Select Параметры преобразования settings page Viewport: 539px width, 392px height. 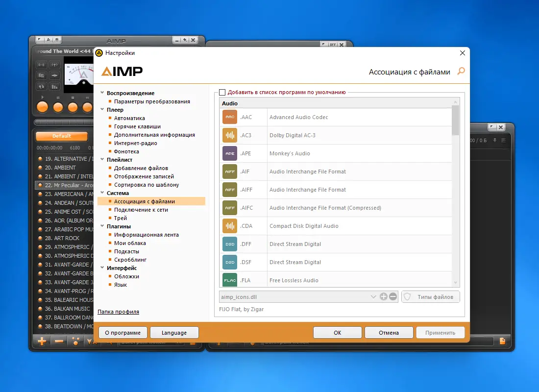152,101
